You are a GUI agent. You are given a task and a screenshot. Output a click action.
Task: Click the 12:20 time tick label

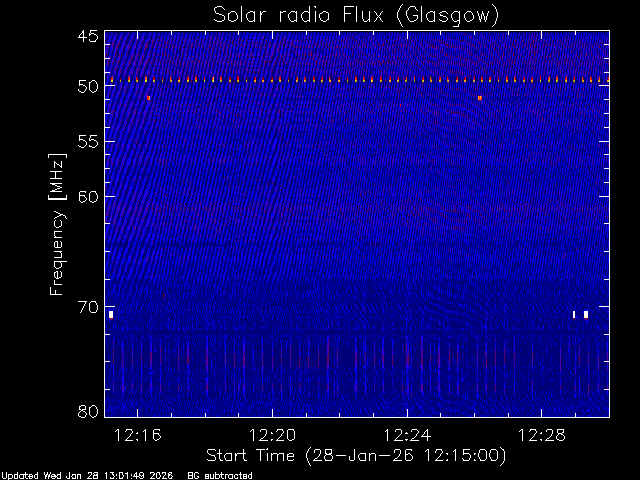pyautogui.click(x=272, y=435)
